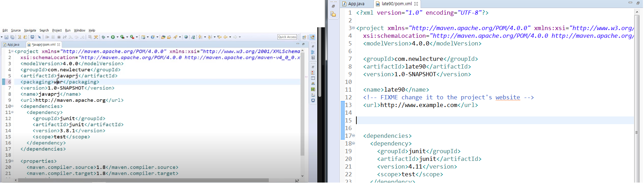
Task: Click the late90 artifactId text on line 8
Action: [415, 66]
